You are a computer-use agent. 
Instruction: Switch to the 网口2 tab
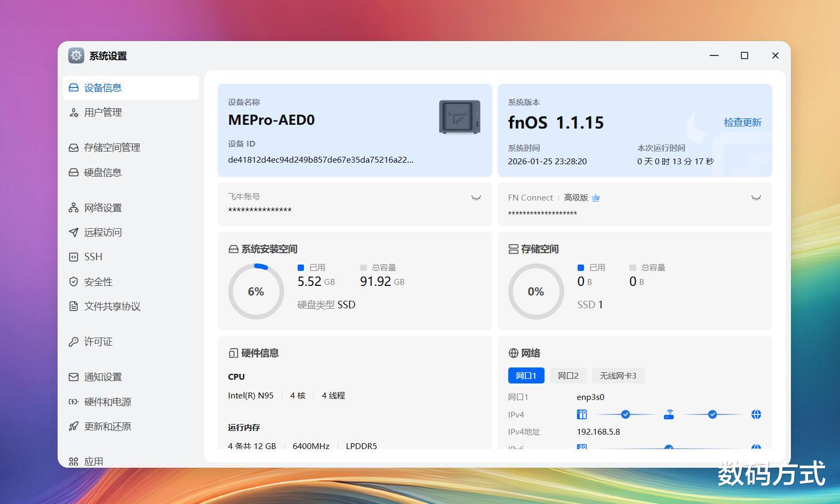click(x=568, y=375)
